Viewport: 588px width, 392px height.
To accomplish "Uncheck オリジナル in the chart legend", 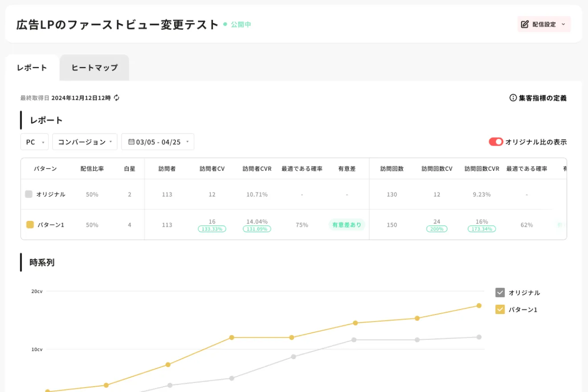I will tap(500, 292).
